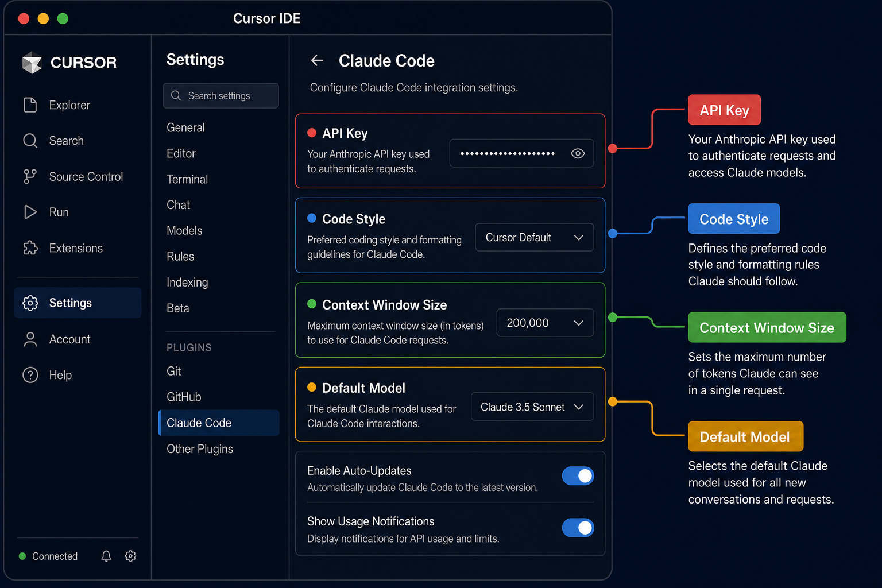Reveal API key with eye icon
Screen dimensions: 882x588
pos(578,153)
